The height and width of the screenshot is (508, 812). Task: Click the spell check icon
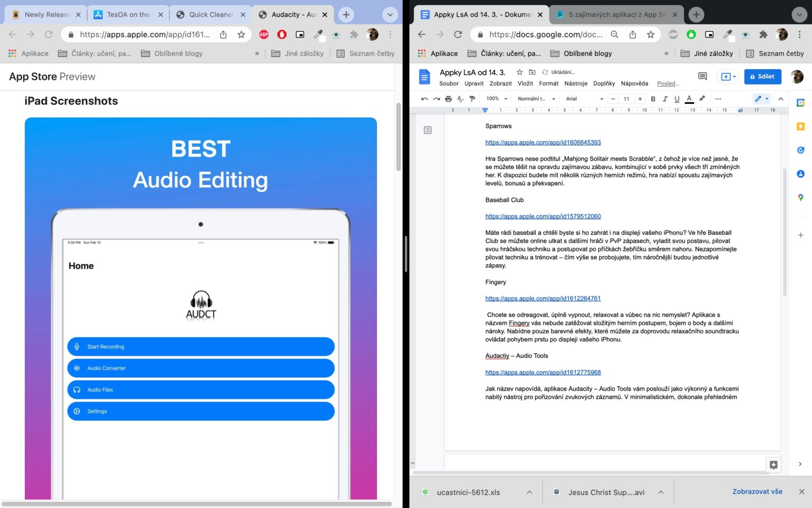pyautogui.click(x=460, y=99)
